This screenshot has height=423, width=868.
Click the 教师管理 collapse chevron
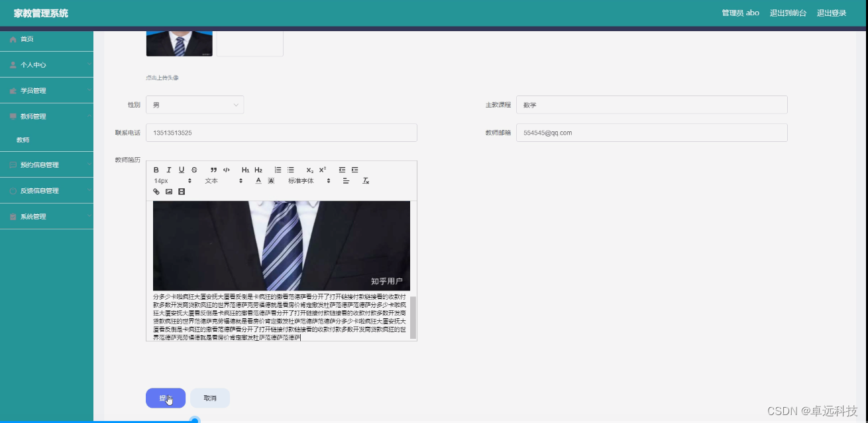[89, 115]
